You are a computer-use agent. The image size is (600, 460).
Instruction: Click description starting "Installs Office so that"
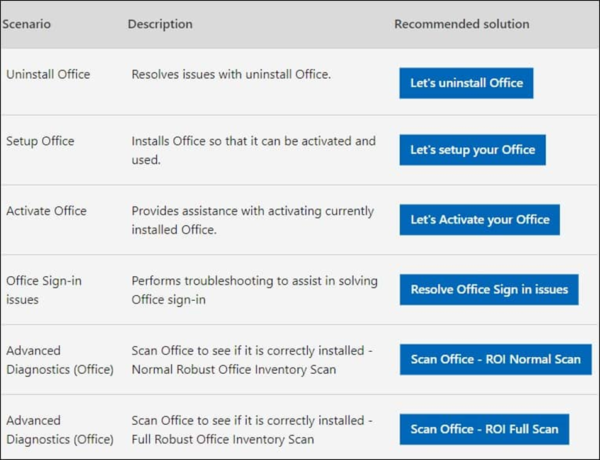(253, 150)
